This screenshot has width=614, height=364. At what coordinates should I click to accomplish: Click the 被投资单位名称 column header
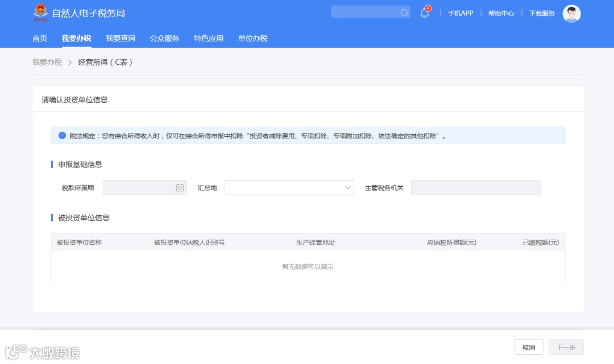coord(79,242)
